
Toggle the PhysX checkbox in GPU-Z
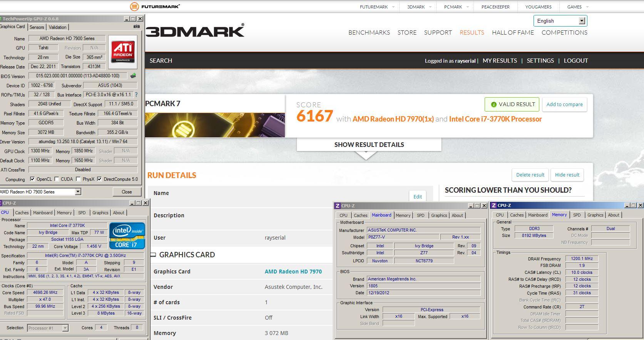(x=78, y=179)
